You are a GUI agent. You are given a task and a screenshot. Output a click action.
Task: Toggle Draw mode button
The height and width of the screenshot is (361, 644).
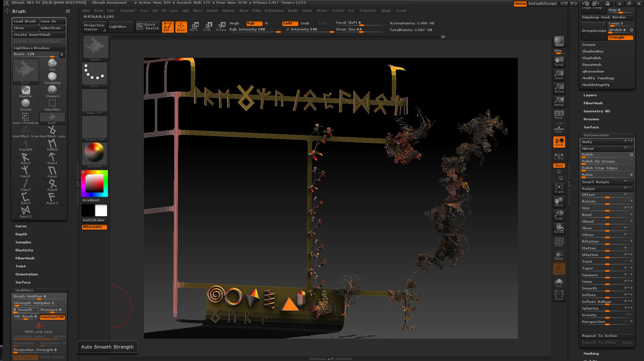click(181, 27)
